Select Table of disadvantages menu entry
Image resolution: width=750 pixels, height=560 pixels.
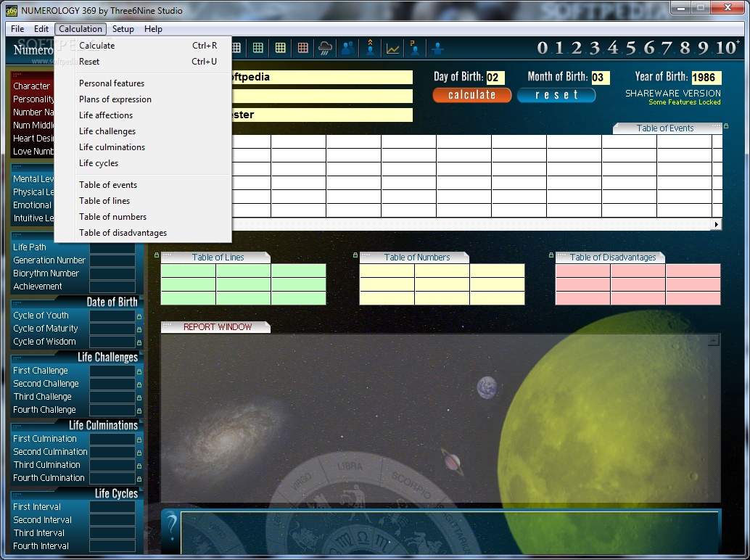coord(143,232)
